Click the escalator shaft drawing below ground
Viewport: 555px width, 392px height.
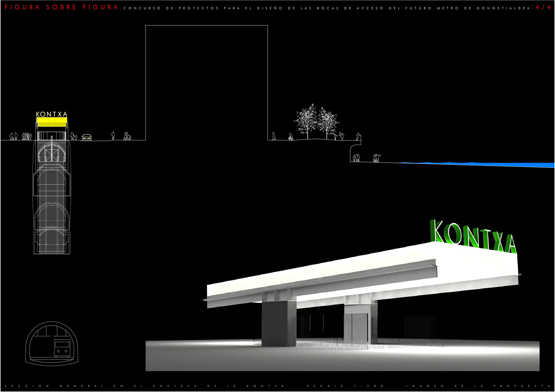(52, 197)
